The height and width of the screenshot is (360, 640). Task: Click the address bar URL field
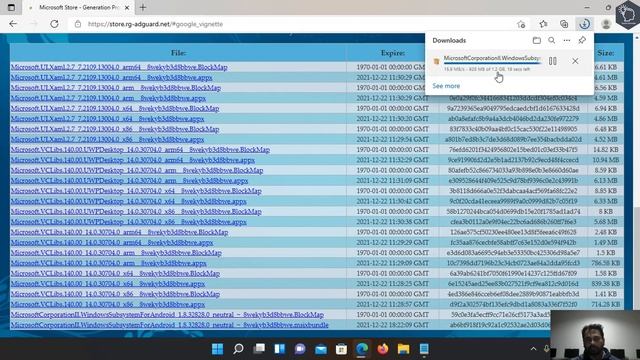click(294, 24)
